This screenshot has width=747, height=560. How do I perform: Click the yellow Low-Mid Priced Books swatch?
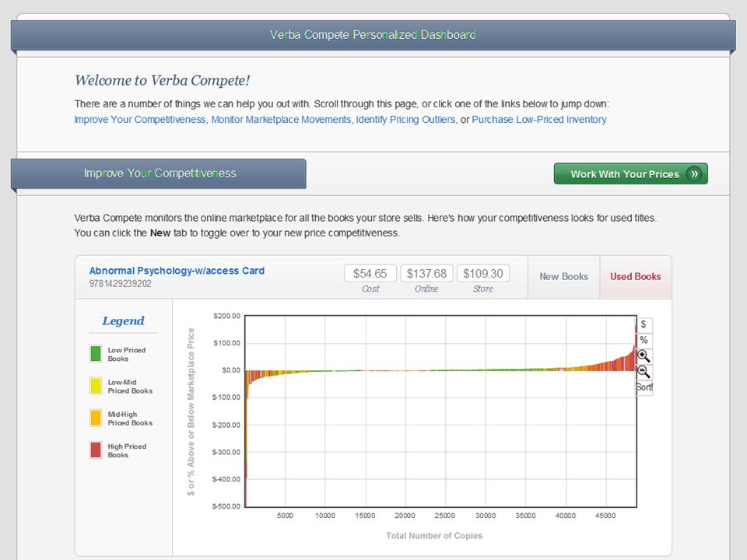pos(96,386)
